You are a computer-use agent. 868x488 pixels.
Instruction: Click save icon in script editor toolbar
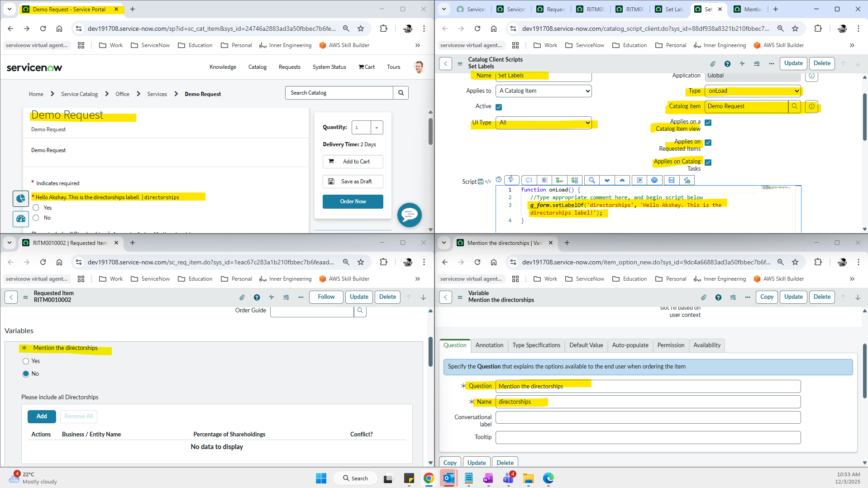point(672,180)
